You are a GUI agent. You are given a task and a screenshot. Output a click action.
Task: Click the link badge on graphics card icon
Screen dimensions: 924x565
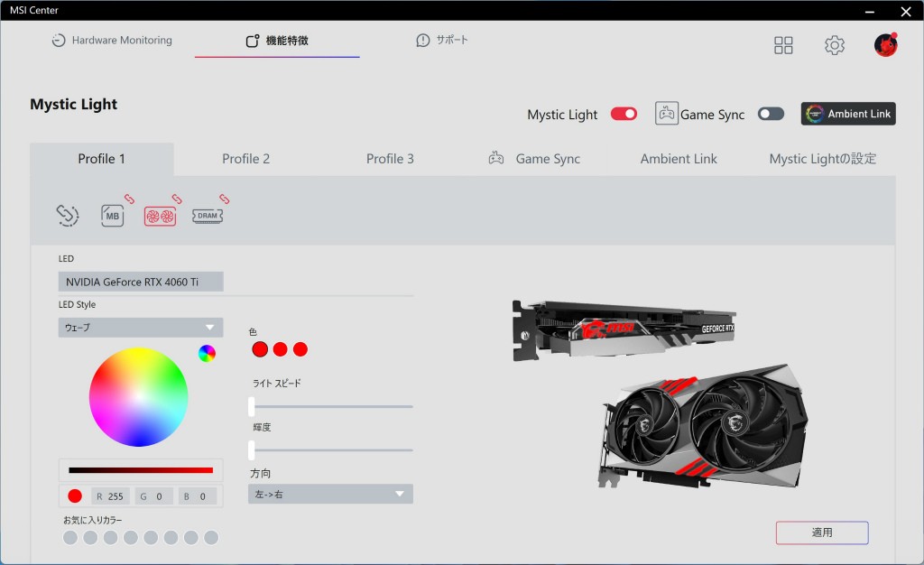coord(177,199)
